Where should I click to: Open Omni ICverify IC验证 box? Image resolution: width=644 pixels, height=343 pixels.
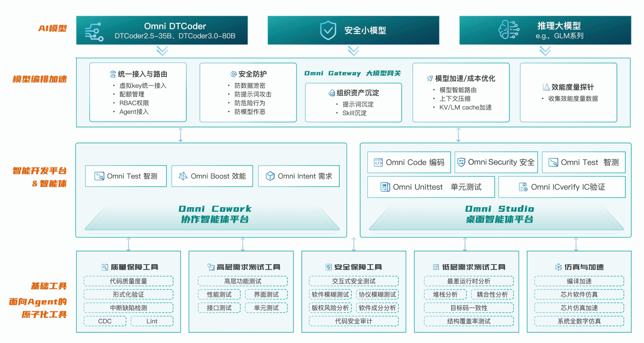pos(562,187)
